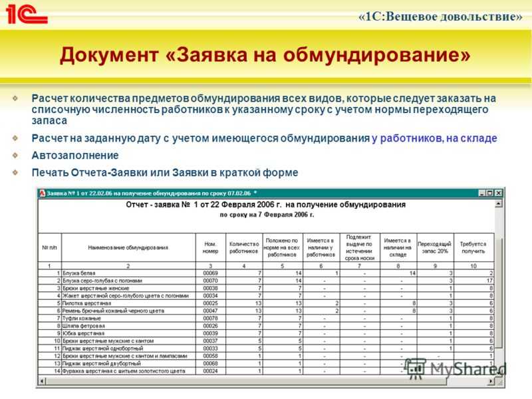
Task: Click item number 00037 cell
Action: coord(210,341)
